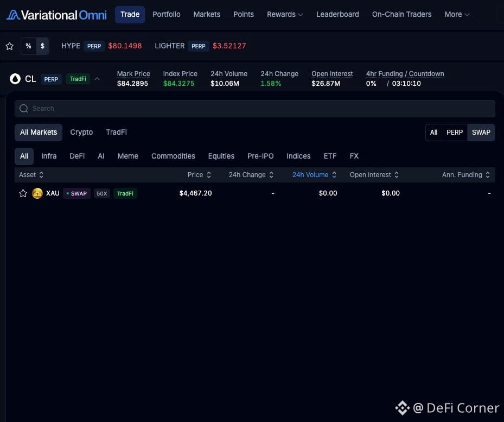Click in the market Search field
The height and width of the screenshot is (422, 504).
click(x=254, y=109)
